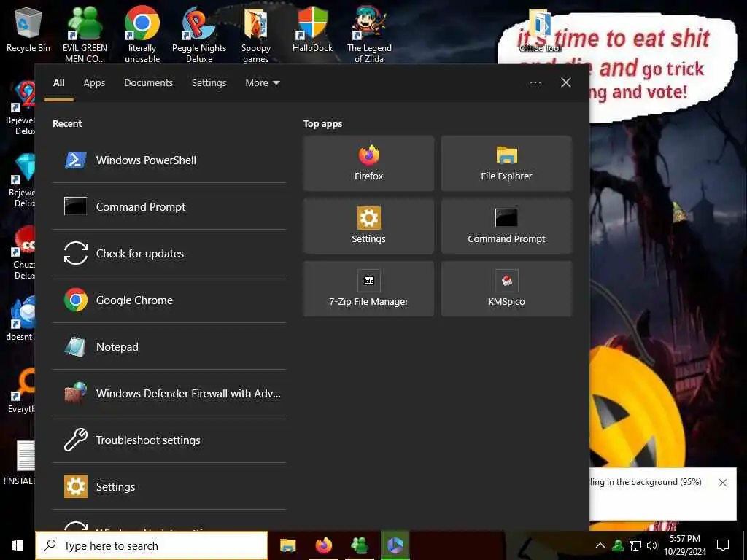
Task: Open Notepad from Recent list
Action: click(169, 346)
